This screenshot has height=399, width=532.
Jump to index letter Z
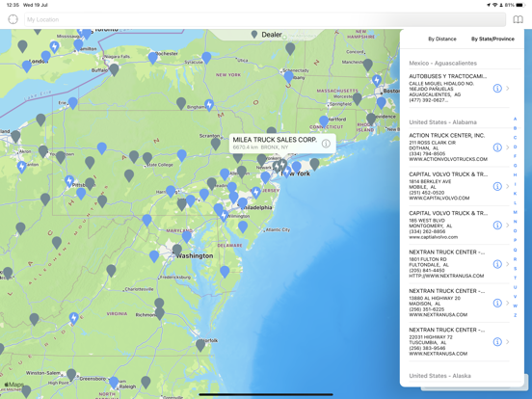[515, 315]
